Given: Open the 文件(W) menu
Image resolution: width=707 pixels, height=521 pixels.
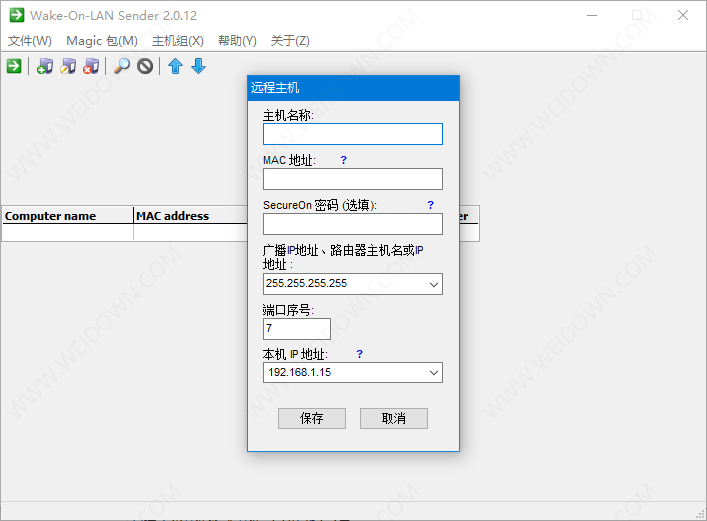Looking at the screenshot, I should [x=30, y=41].
